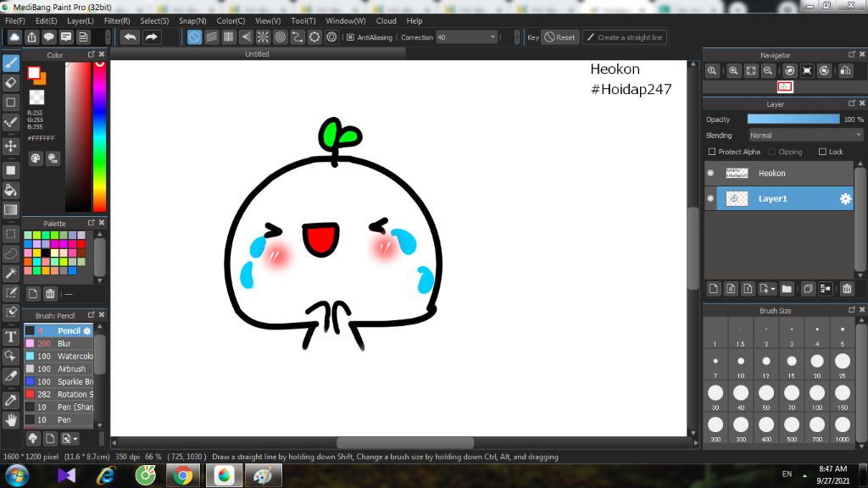Zoom out using Navigator magnifier minus
Viewport: 868px width, 488px height.
tap(768, 71)
